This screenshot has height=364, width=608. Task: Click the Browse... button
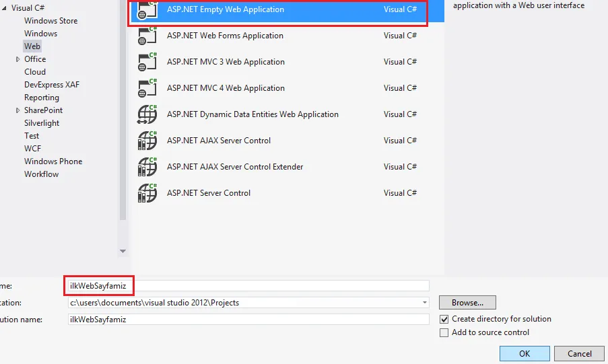click(467, 303)
